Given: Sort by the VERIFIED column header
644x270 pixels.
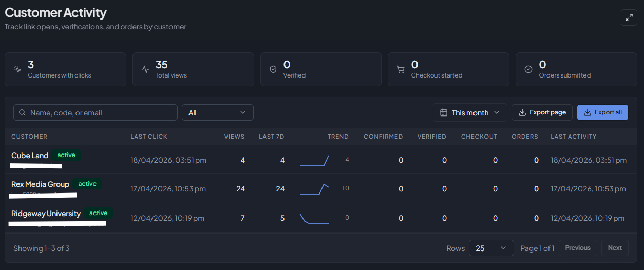Looking at the screenshot, I should 432,137.
